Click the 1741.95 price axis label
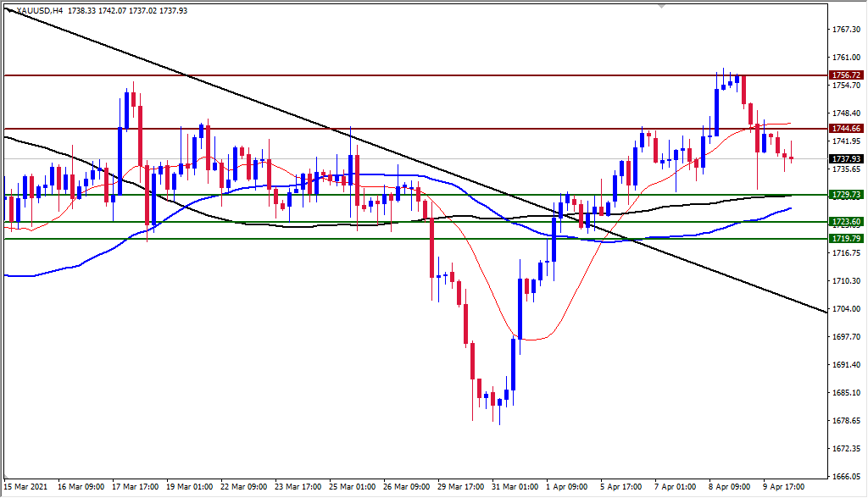Image resolution: width=868 pixels, height=498 pixels. point(847,141)
